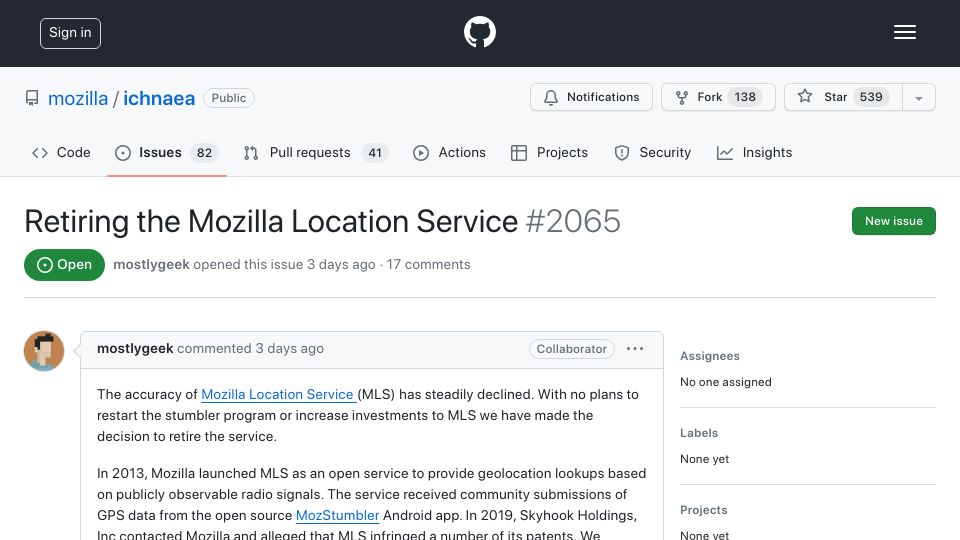Click the mostlygeek avatar image
Viewport: 960px width, 540px height.
[44, 351]
